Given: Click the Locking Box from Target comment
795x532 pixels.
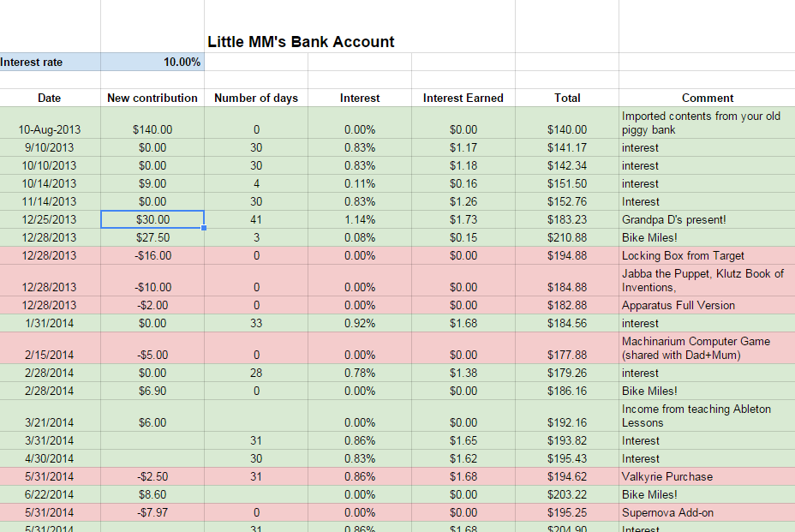Looking at the screenshot, I should pyautogui.click(x=683, y=255).
